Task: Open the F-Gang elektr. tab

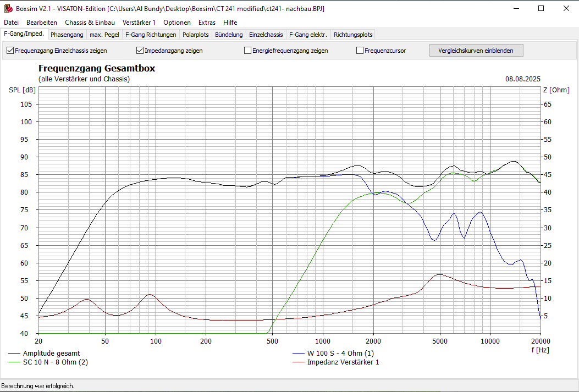Action: point(308,35)
